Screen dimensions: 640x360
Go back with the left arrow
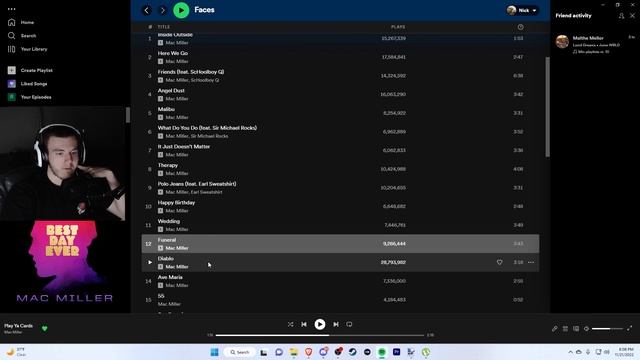(147, 10)
